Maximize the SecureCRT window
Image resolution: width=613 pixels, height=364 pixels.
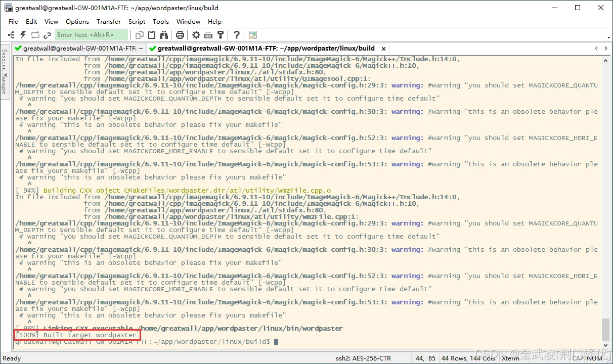click(x=578, y=8)
